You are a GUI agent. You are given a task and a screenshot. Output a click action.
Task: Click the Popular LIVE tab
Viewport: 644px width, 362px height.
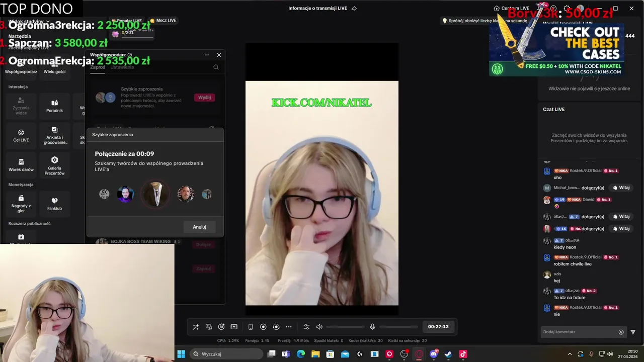[x=126, y=21]
